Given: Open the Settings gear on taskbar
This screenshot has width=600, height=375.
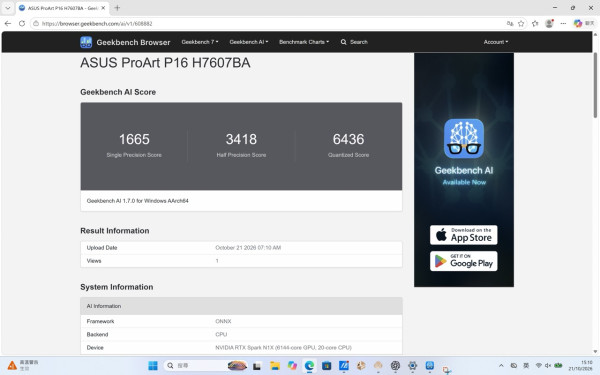Looking at the screenshot, I should [x=412, y=366].
